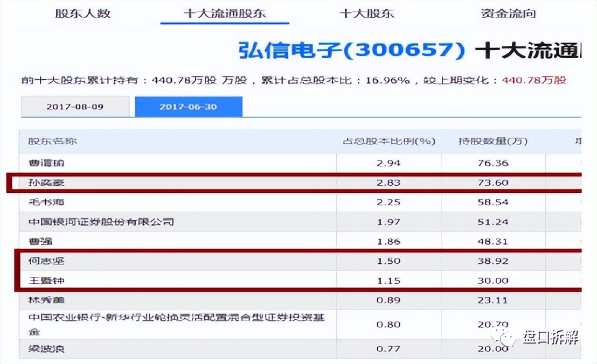The height and width of the screenshot is (364, 597).
Task: Select the 2017-08-09 date tab
Action: click(75, 107)
